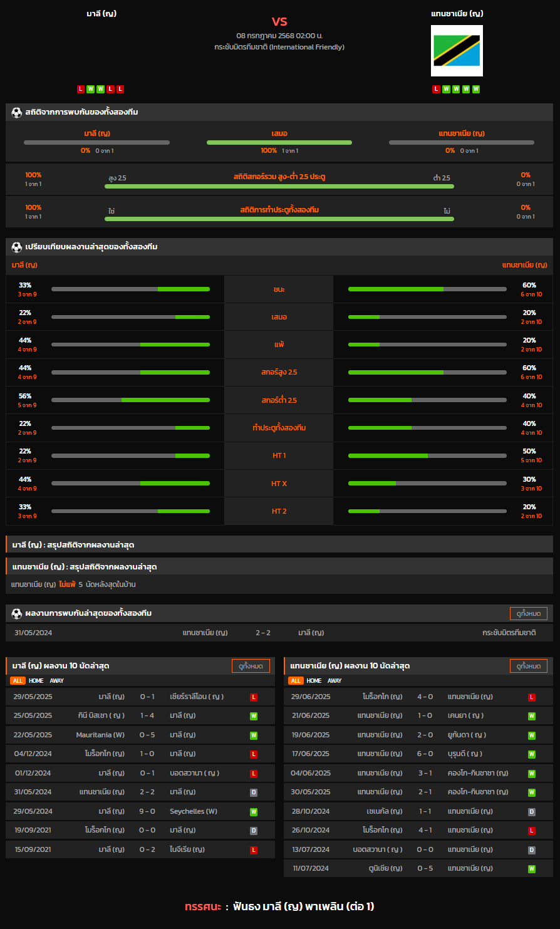Select HOME tab in Mali last 10 matches
Image resolution: width=560 pixels, height=929 pixels.
point(36,681)
